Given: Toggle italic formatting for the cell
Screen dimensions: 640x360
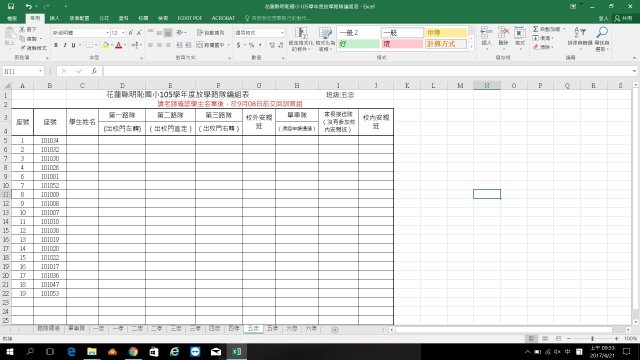Looking at the screenshot, I should point(64,45).
